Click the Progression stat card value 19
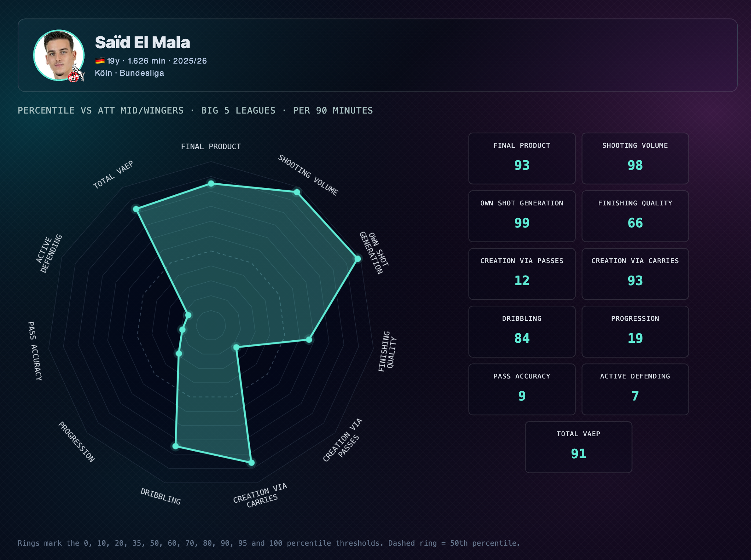This screenshot has height=560, width=751. [635, 338]
